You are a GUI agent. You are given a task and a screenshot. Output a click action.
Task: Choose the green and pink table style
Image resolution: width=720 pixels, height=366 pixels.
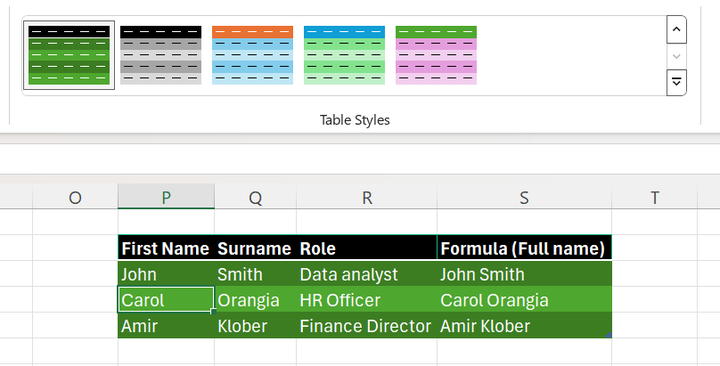pos(436,55)
